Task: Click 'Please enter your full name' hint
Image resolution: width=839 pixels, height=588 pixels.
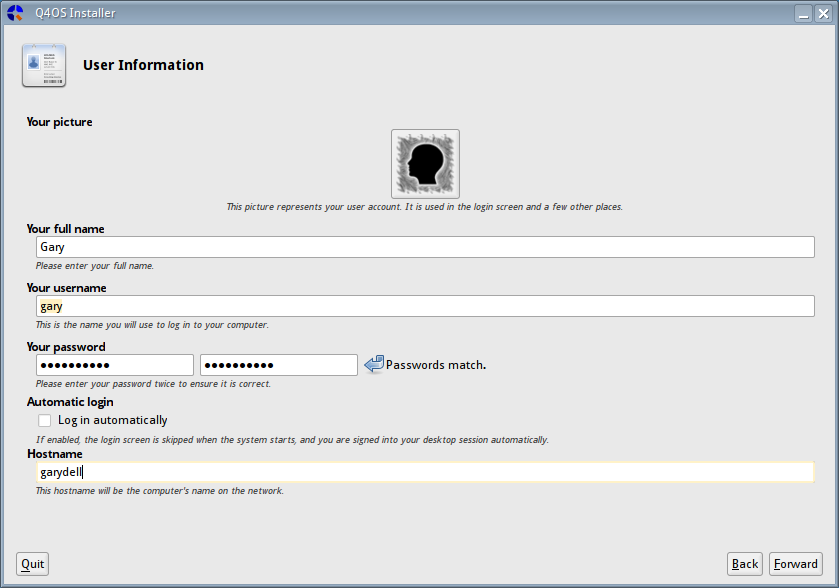Action: [x=95, y=266]
